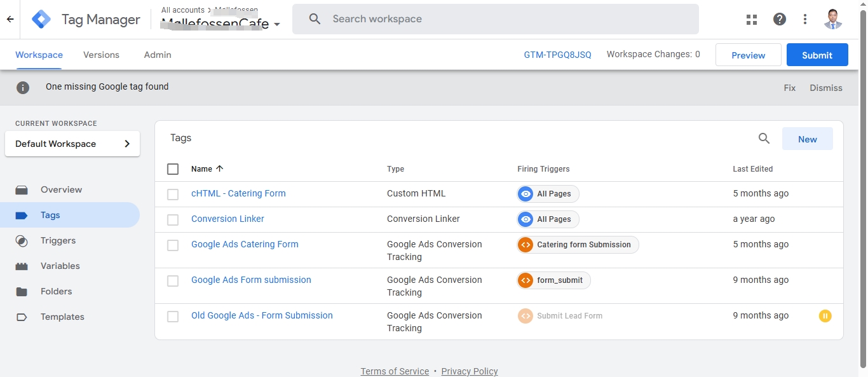Click the Variables block icon in sidebar
This screenshot has height=377, width=868.
tap(22, 266)
